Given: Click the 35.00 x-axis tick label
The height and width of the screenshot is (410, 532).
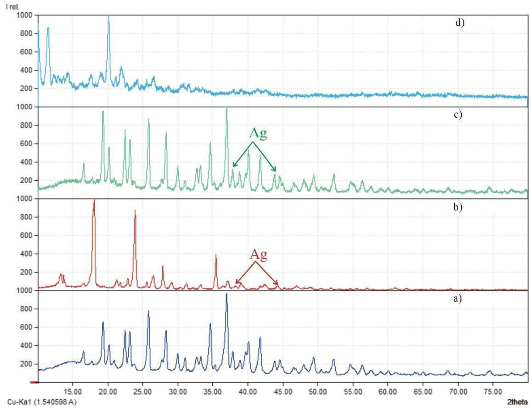Looking at the screenshot, I should pyautogui.click(x=213, y=392).
